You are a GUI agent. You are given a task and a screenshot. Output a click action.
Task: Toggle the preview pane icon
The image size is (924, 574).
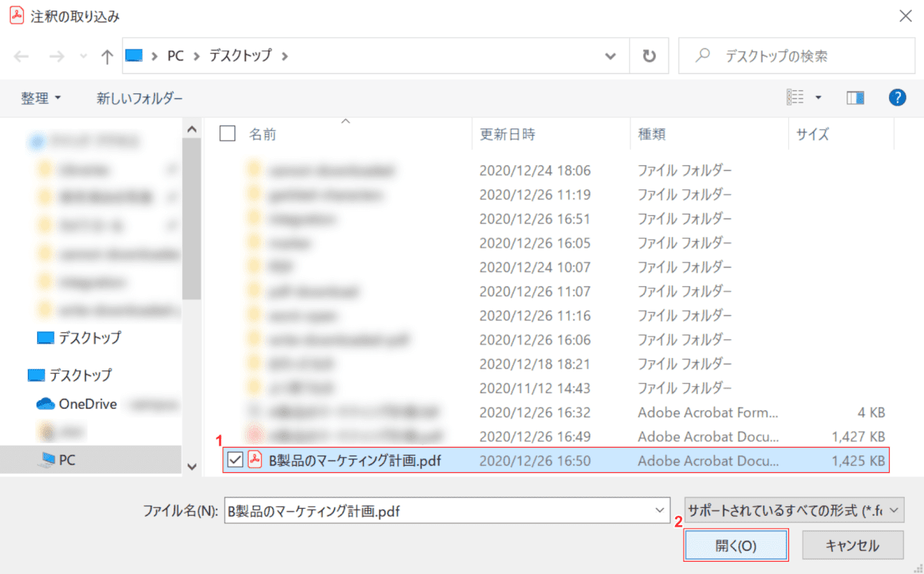[x=854, y=98]
